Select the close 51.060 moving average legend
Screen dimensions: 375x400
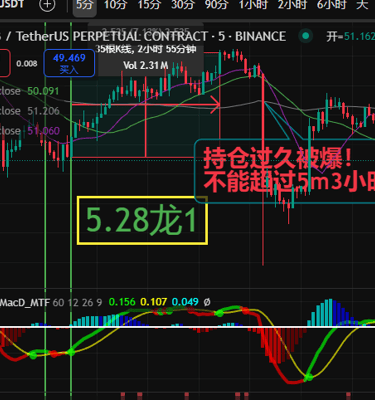[30, 131]
